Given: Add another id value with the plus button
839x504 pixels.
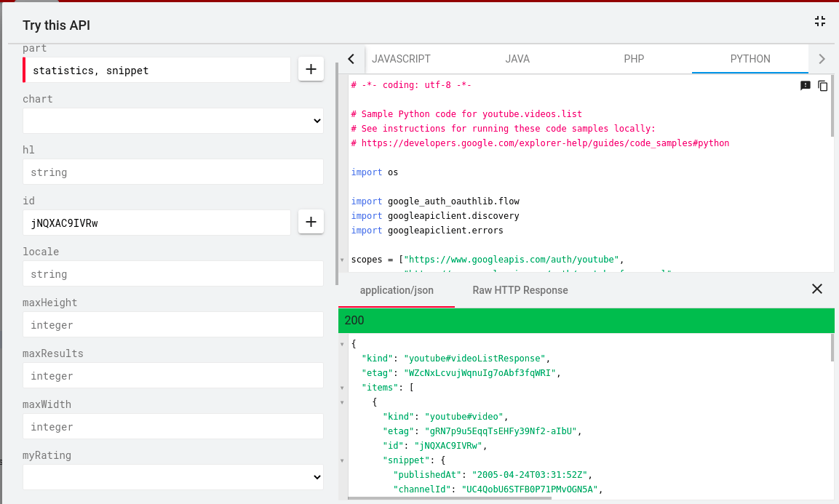Looking at the screenshot, I should pos(311,222).
